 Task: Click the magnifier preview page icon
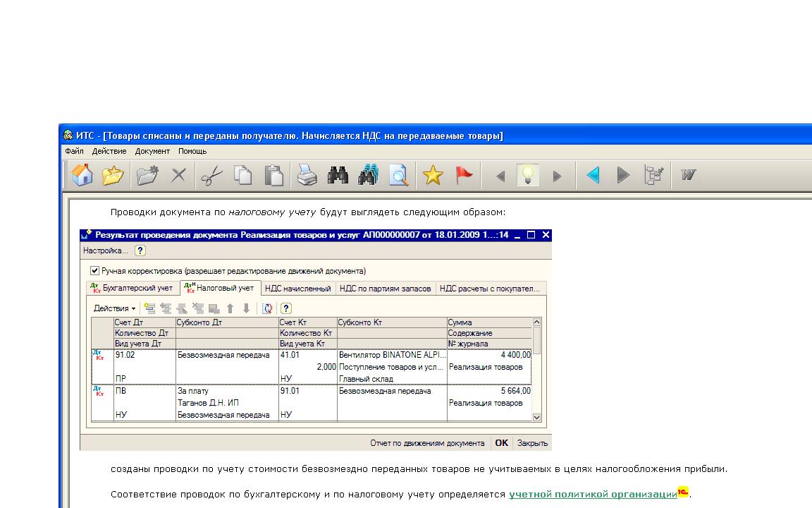(399, 176)
